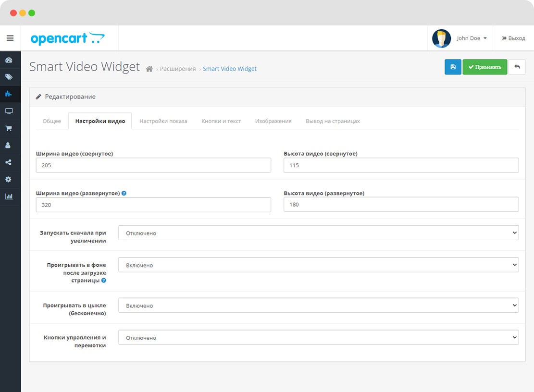Select the Настройки видео tab

[x=100, y=121]
